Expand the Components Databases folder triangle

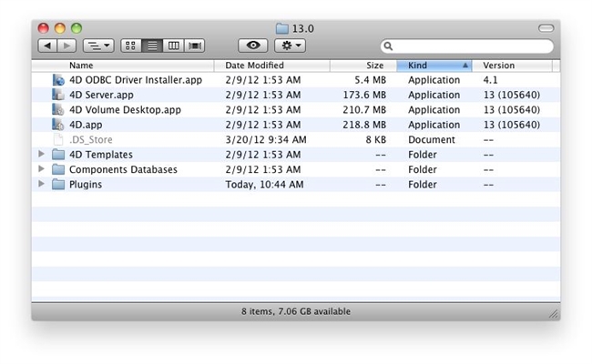point(41,169)
